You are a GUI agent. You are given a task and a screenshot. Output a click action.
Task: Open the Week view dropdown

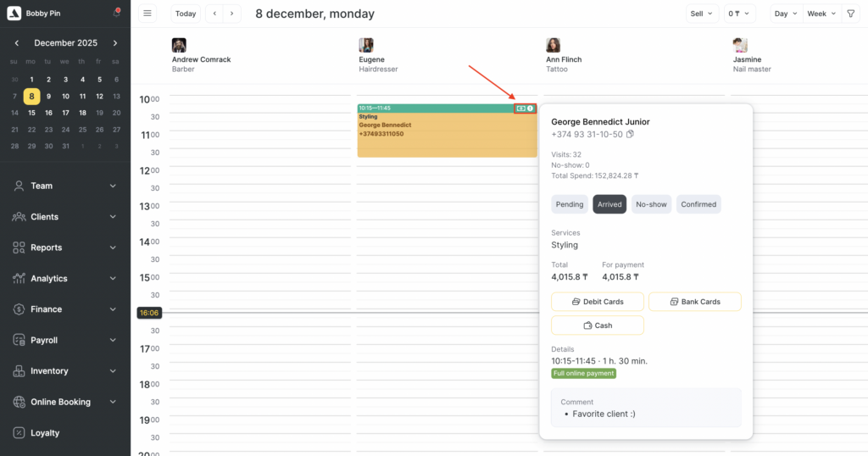[x=821, y=14]
